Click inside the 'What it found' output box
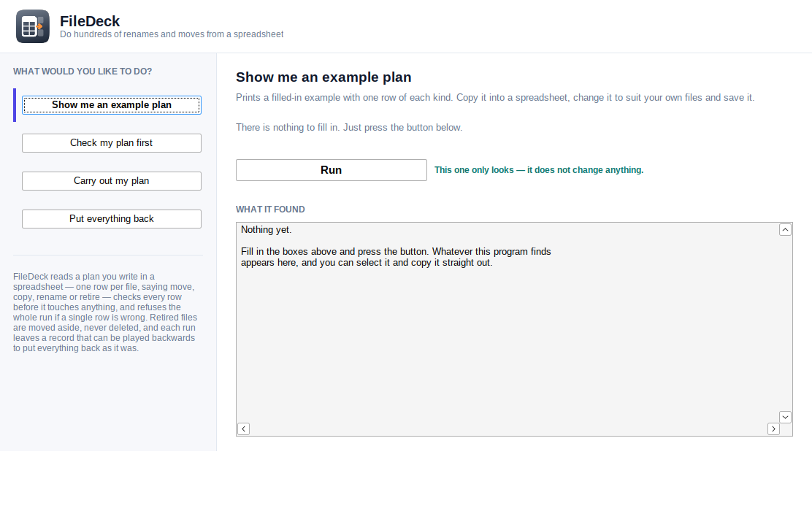This screenshot has width=812, height=530. pos(514,329)
